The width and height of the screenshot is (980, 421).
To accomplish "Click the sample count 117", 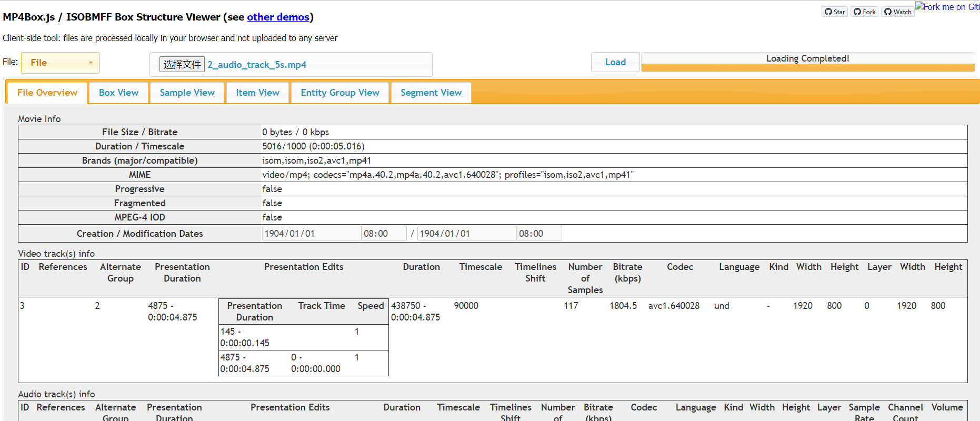I will click(571, 306).
